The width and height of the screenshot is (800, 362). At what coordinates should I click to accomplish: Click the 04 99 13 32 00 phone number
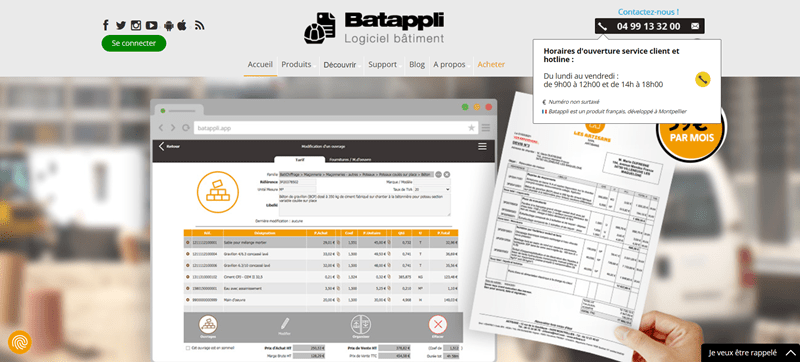(648, 27)
